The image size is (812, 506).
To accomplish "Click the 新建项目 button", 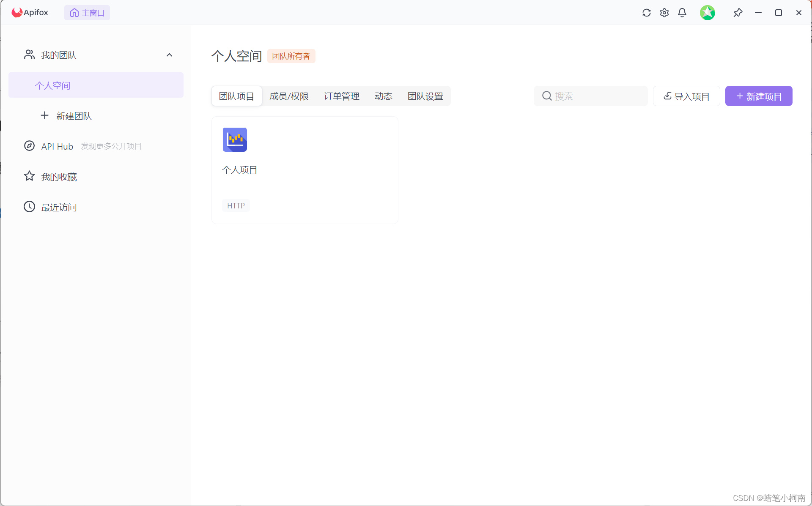I will [x=759, y=96].
